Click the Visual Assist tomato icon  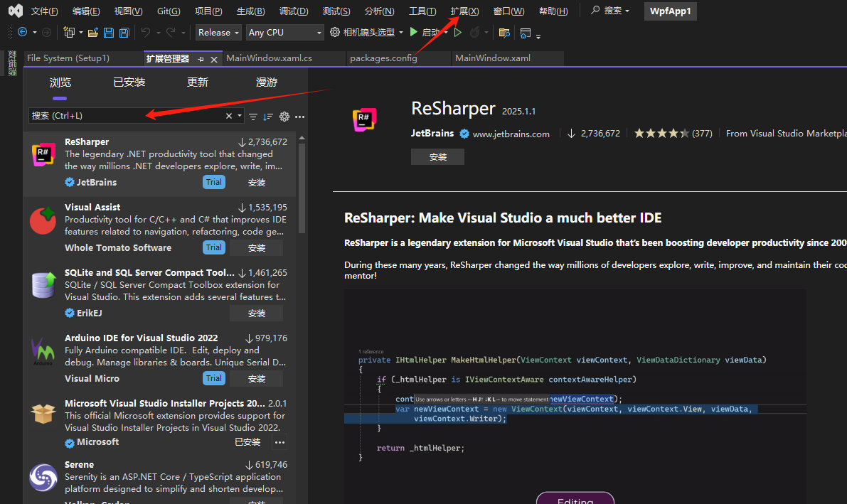[x=43, y=220]
